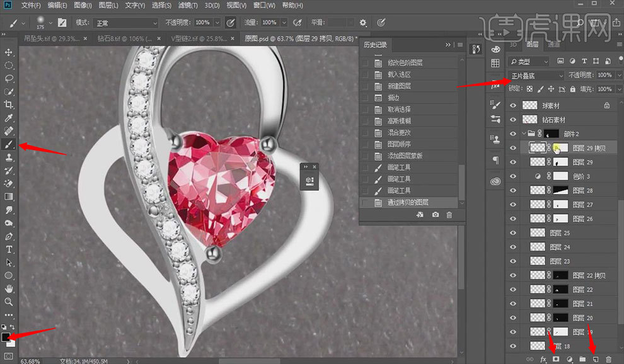
Task: Open the brush 模式 dropdown set to 正常
Action: (x=125, y=23)
